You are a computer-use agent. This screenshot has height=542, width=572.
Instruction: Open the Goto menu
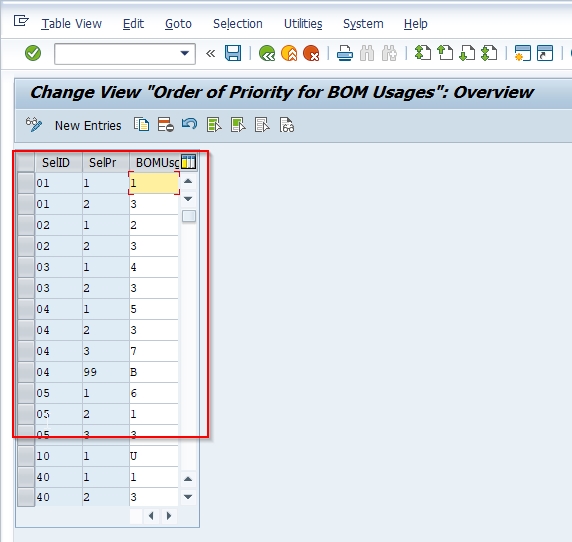click(x=178, y=24)
